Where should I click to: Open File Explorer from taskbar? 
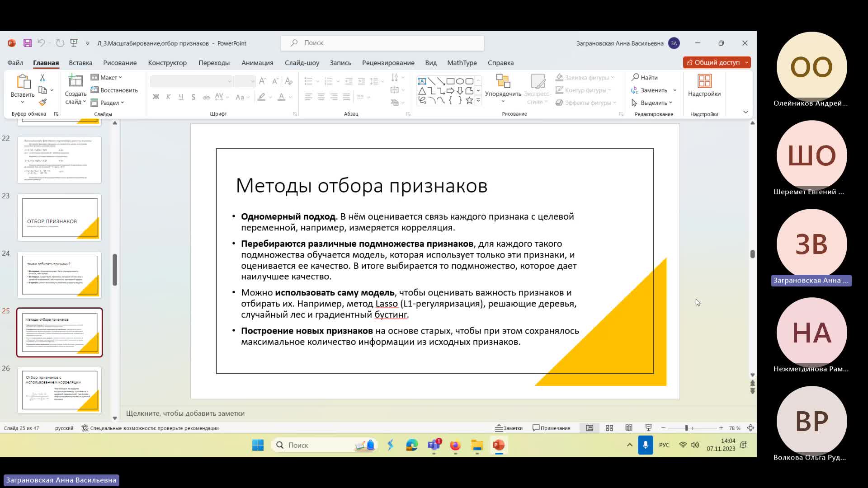[477, 445]
